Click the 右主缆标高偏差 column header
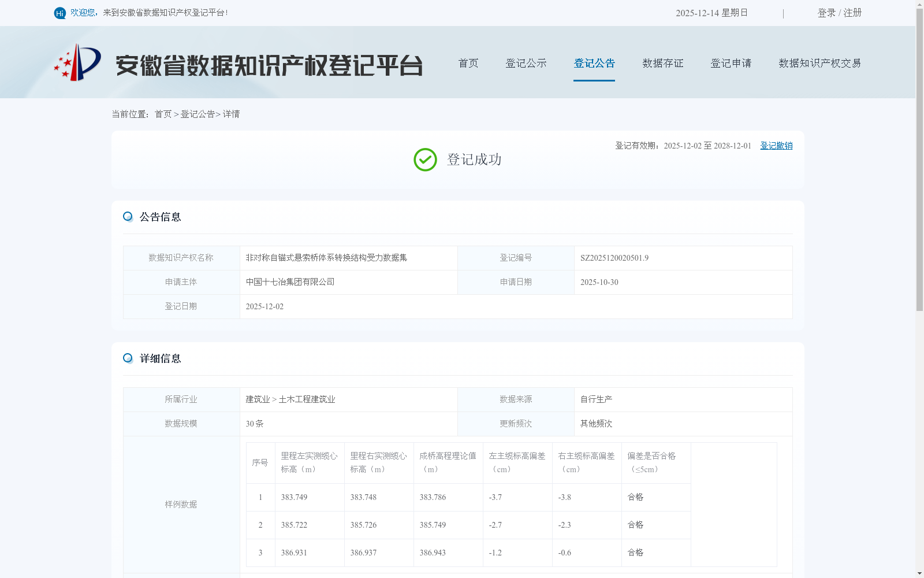Viewport: 924px width, 578px height. (587, 462)
